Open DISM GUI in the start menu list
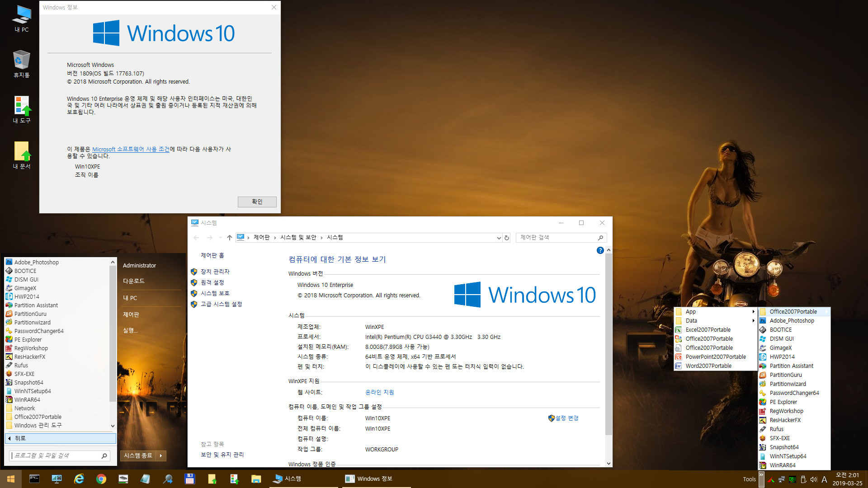Viewport: 868px width, 488px height. pos(26,279)
